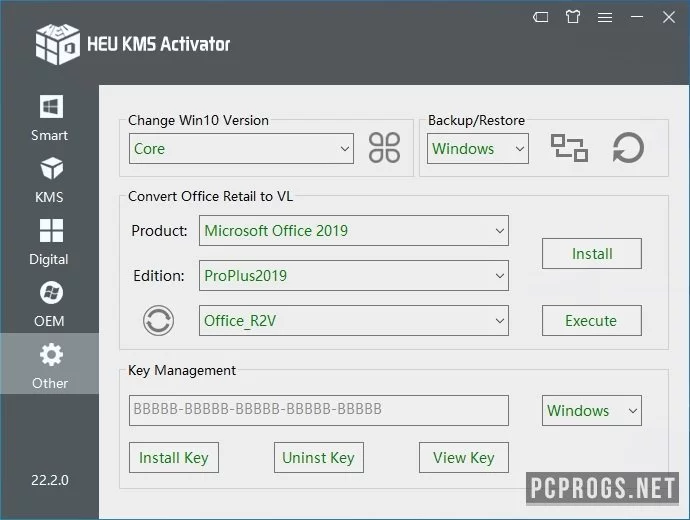Screen dimensions: 690x520
Task: Click the tag icon in title bar
Action: 540,17
